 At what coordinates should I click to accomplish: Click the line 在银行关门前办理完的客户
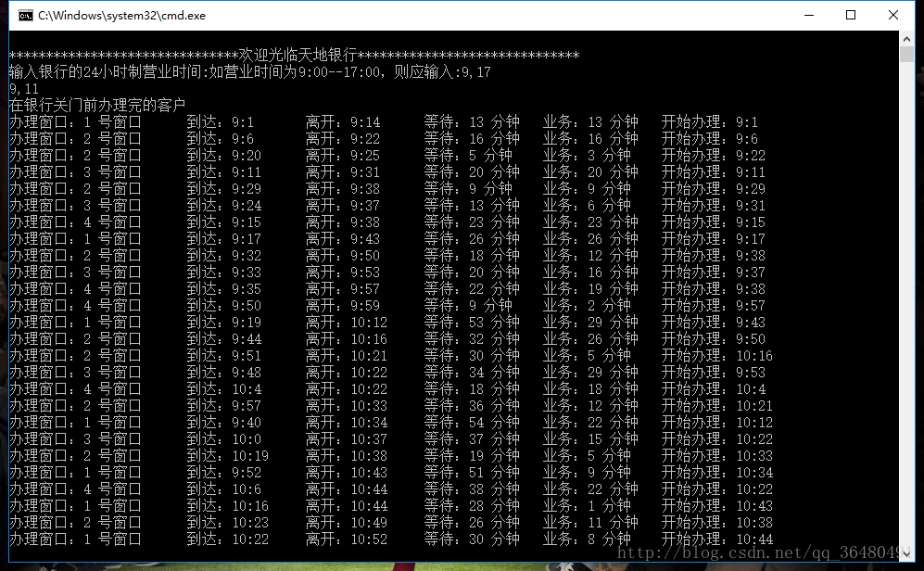tap(98, 106)
